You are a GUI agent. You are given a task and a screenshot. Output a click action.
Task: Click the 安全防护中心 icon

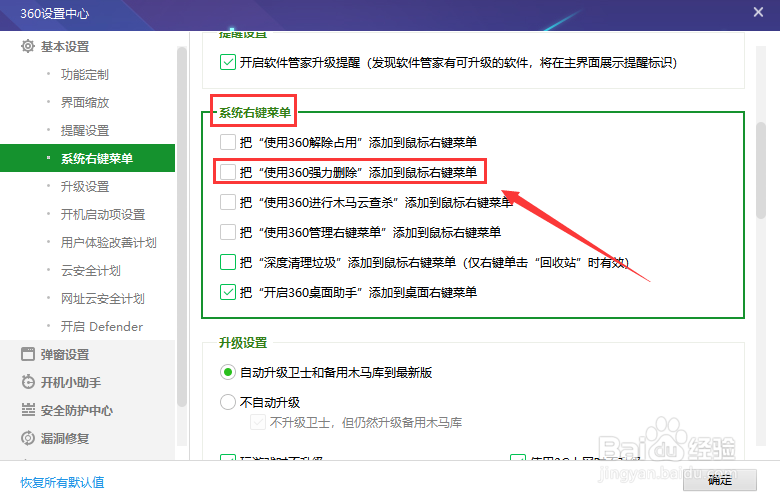(x=28, y=410)
